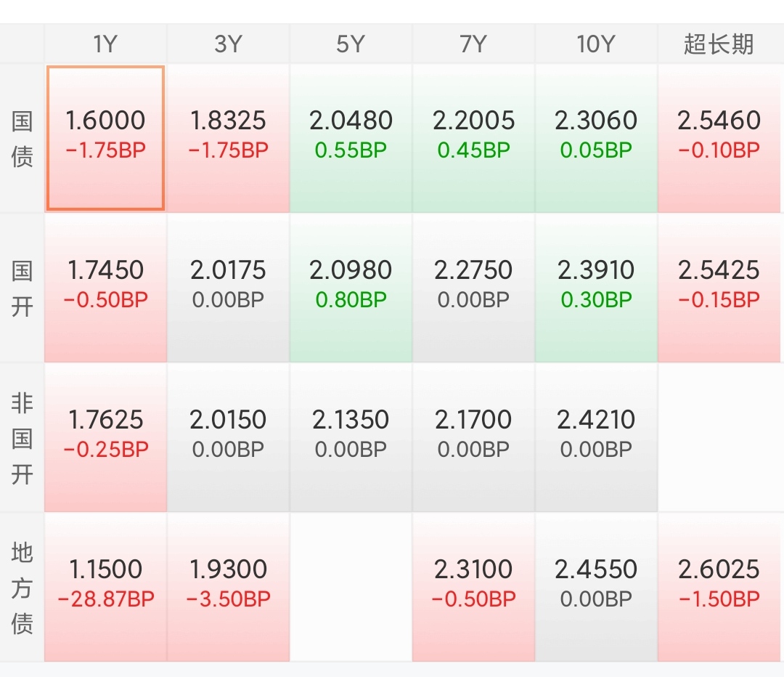Tap the 地方债 超长期 cell 2.6025
The width and height of the screenshot is (784, 677).
[719, 587]
